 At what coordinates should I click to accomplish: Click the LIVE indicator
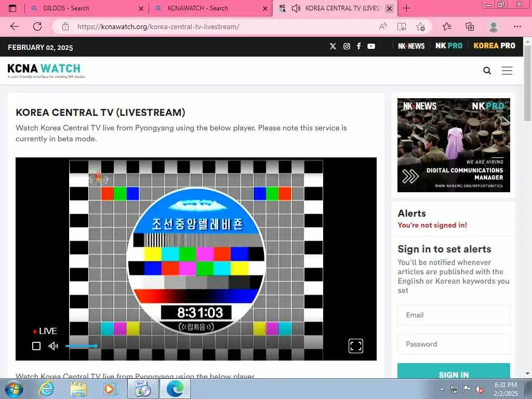[x=45, y=331]
